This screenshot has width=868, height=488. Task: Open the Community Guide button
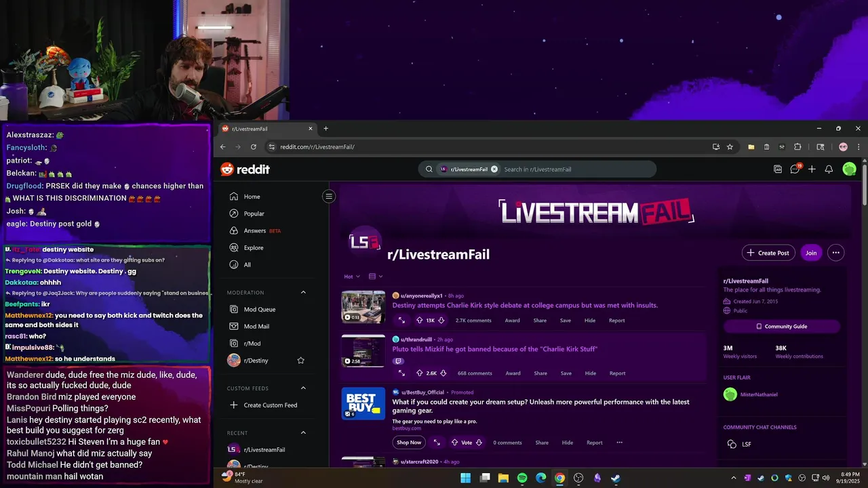click(781, 327)
